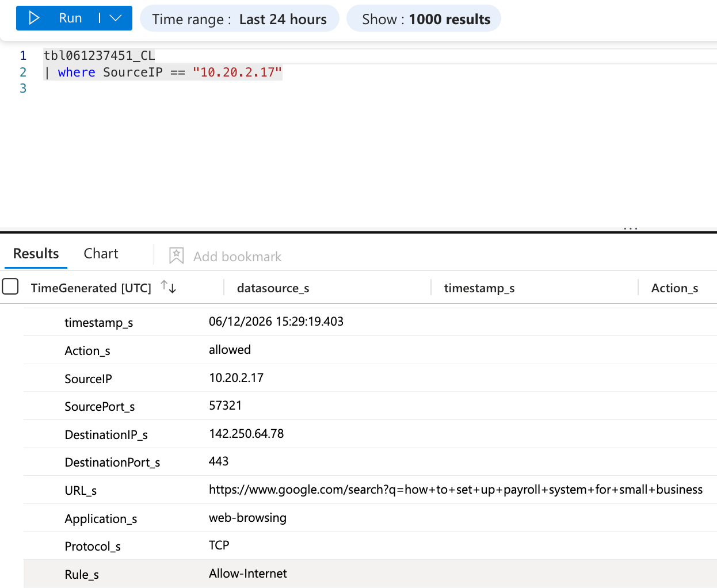Click DestinationPort_s value 443
The image size is (717, 588).
[219, 461]
